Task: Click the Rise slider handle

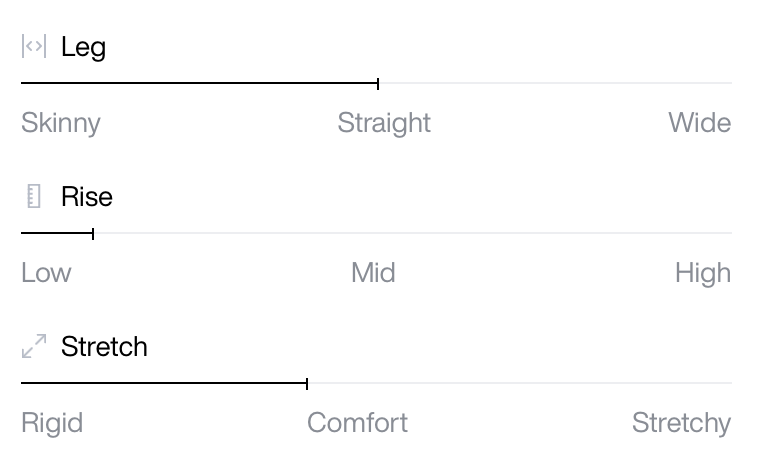Action: pos(93,233)
